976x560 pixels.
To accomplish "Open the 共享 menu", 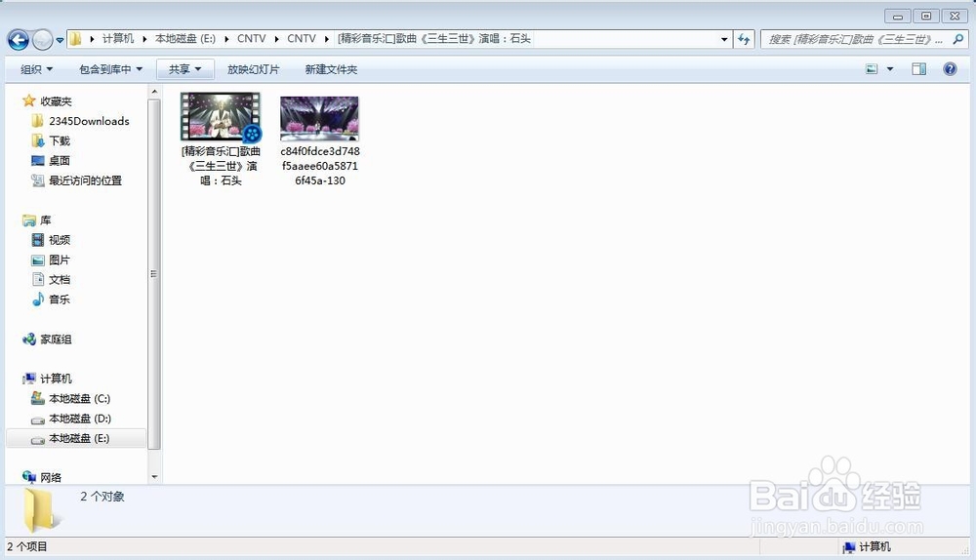I will [184, 69].
